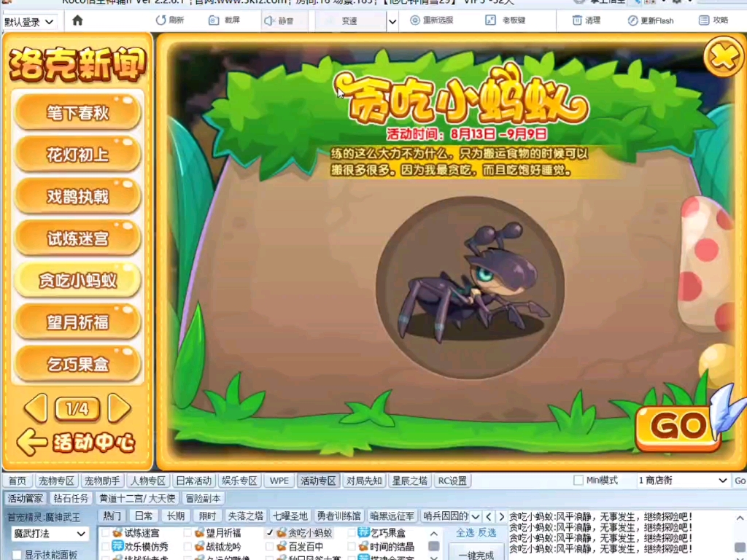747x560 pixels.
Task: Shift category tabs right with arrow
Action: 501,516
